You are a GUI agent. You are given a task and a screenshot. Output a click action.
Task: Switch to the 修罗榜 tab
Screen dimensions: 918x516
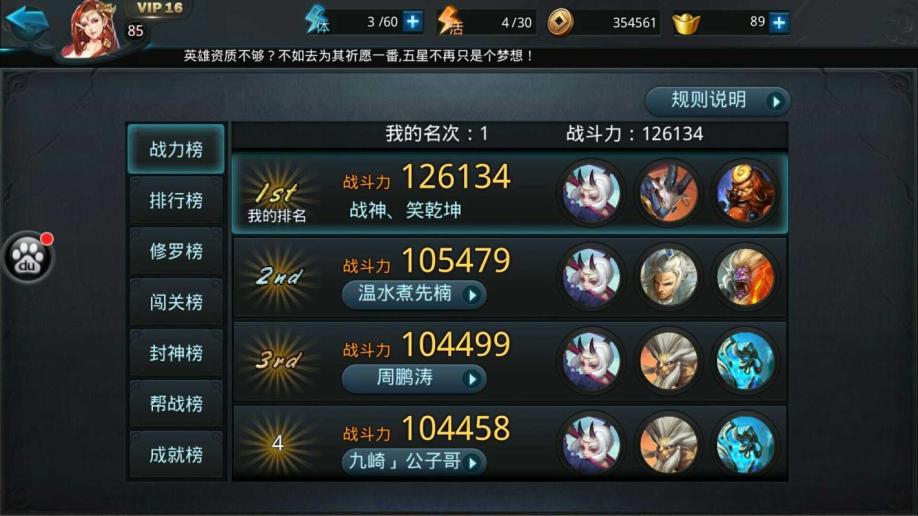(x=176, y=251)
